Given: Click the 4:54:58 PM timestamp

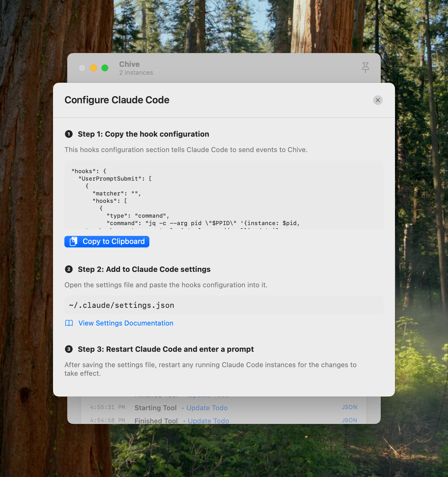Looking at the screenshot, I should point(108,421).
